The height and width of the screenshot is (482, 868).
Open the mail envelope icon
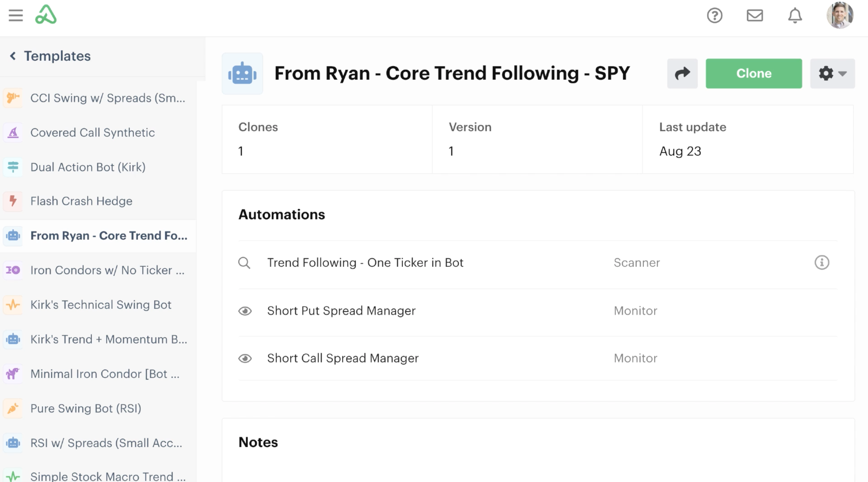[755, 15]
